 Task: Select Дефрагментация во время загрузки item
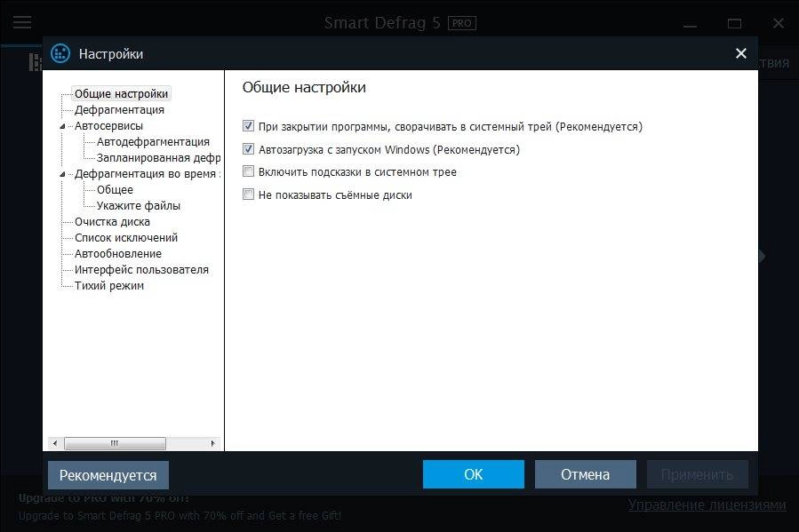[x=148, y=173]
